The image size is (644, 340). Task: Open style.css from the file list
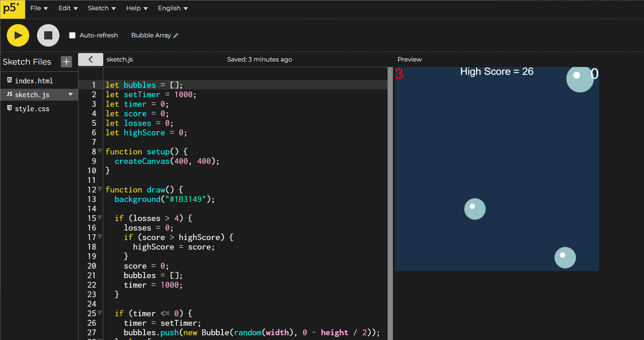[x=32, y=109]
